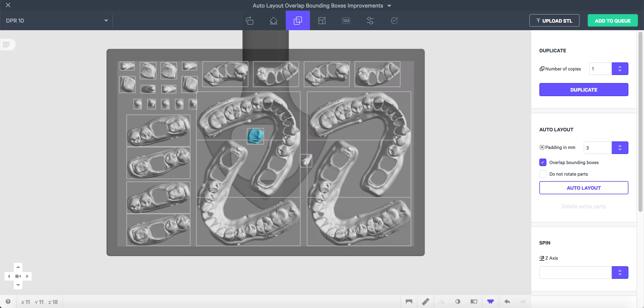Viewport: 644px width, 308px height.
Task: Open the Supports tool with tilted-square icon
Action: pyautogui.click(x=273, y=21)
